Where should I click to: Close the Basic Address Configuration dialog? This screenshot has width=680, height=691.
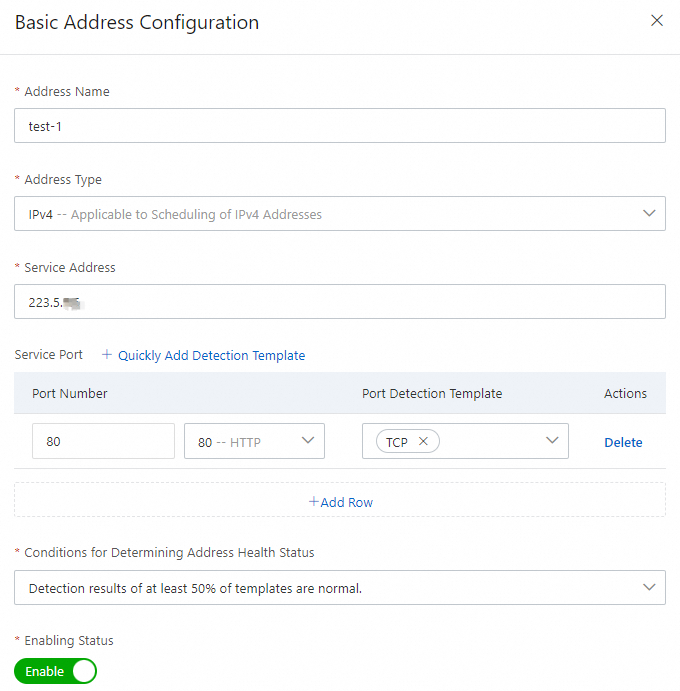pyautogui.click(x=657, y=21)
